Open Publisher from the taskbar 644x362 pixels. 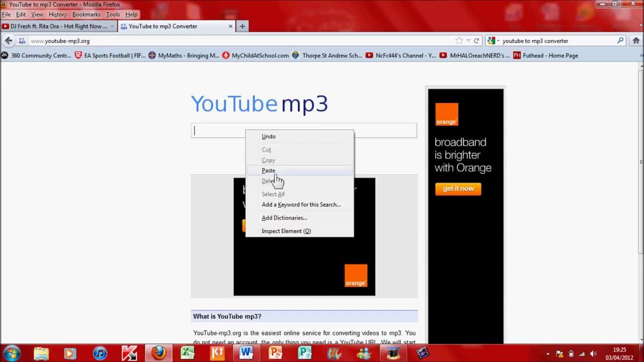tap(305, 353)
